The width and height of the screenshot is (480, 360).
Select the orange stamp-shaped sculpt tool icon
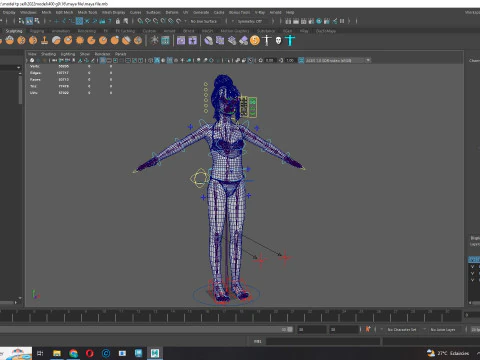click(44, 41)
